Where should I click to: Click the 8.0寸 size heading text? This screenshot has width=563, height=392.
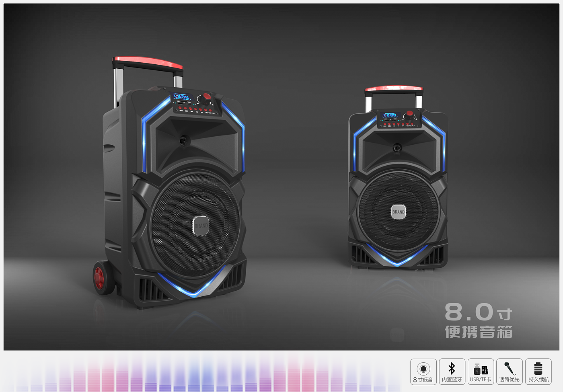click(478, 312)
